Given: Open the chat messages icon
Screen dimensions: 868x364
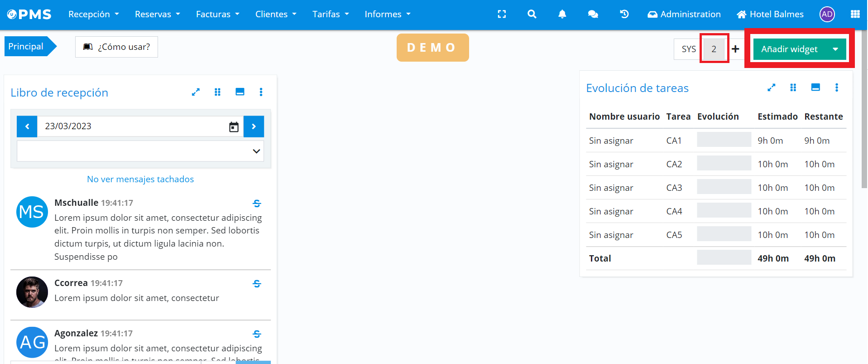Looking at the screenshot, I should [593, 14].
